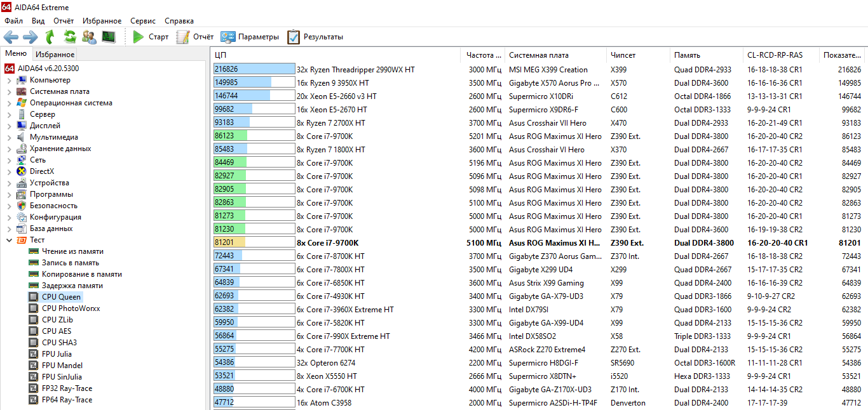Select the FPU Julia benchmark icon

[34, 354]
